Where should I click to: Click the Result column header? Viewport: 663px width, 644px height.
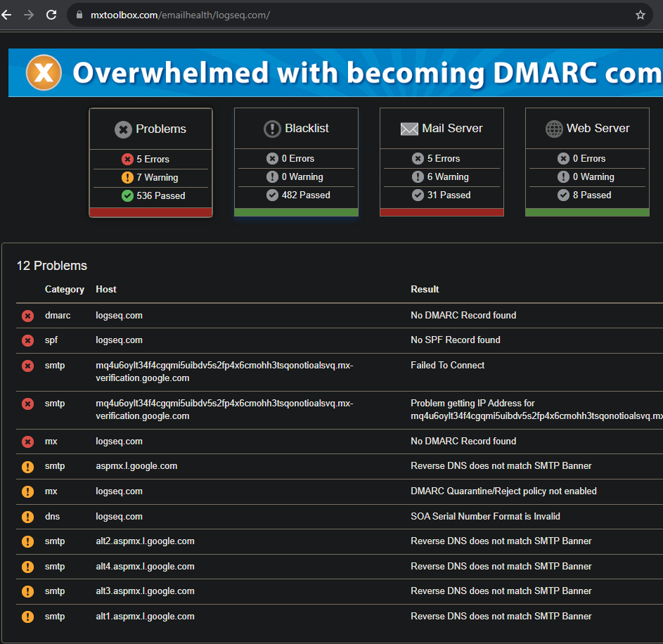click(x=425, y=289)
